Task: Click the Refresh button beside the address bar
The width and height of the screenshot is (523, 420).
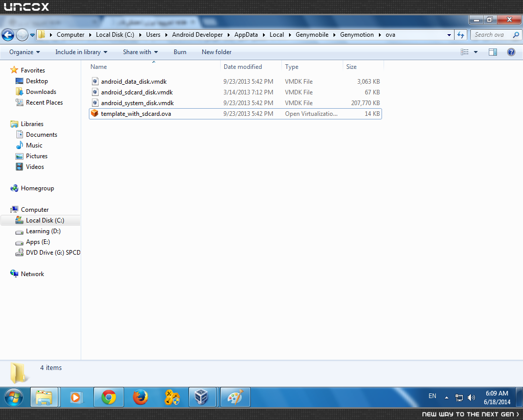Action: (461, 35)
